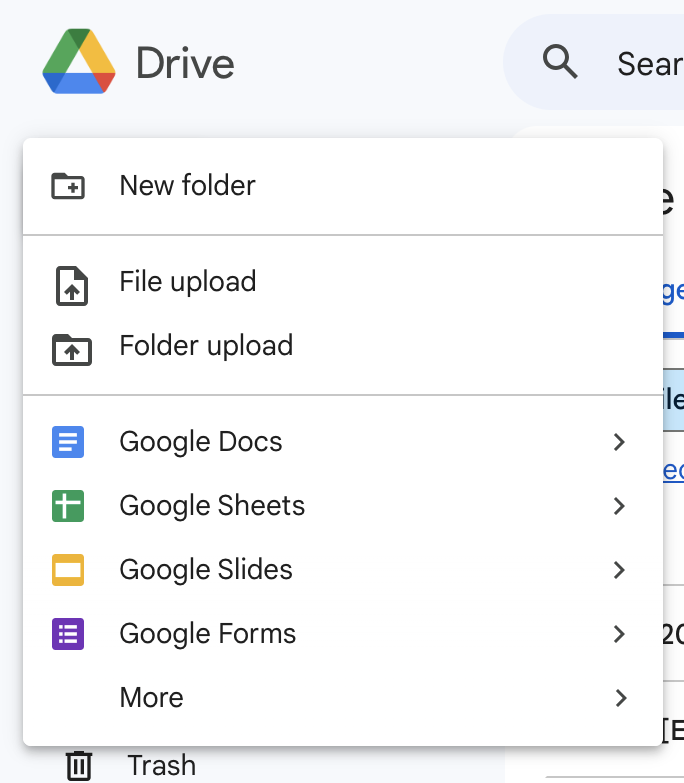684x783 pixels.
Task: Create a new Google Forms form
Action: [x=342, y=634]
